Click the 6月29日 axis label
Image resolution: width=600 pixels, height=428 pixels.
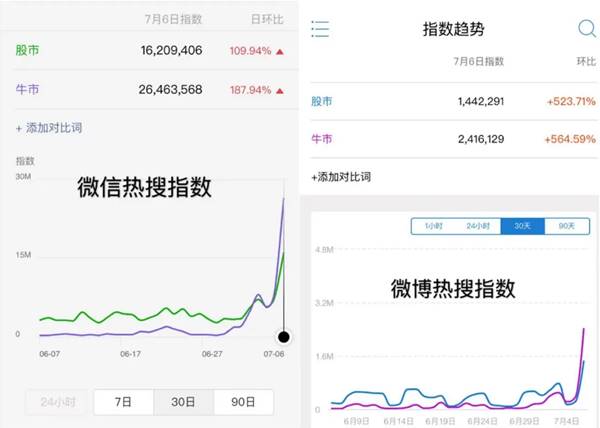[x=524, y=421]
